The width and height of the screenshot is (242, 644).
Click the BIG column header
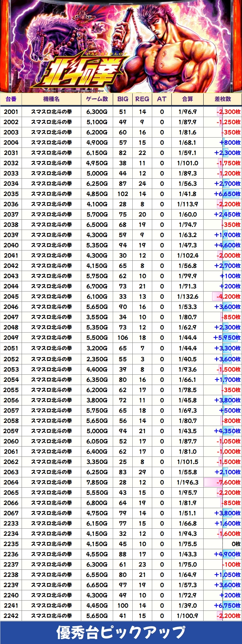tap(123, 99)
